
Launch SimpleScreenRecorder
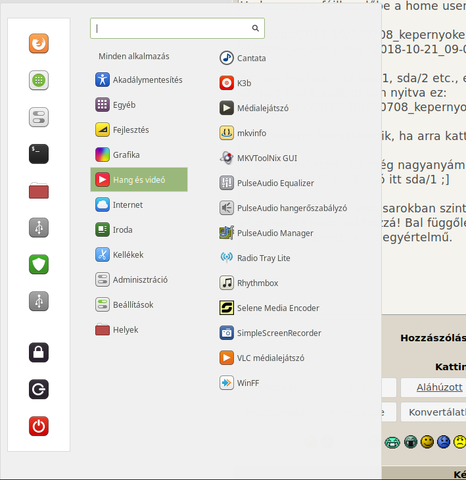[x=270, y=333]
